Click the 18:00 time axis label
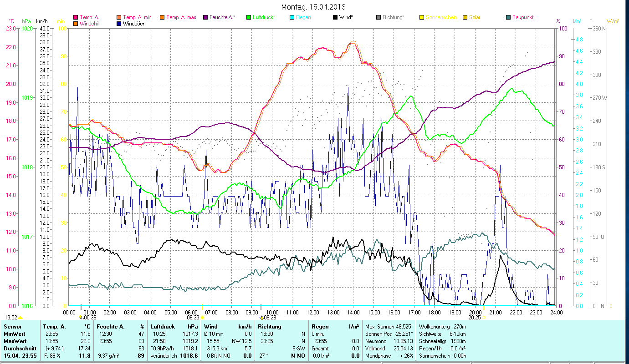This screenshot has width=629, height=364. 435,312
